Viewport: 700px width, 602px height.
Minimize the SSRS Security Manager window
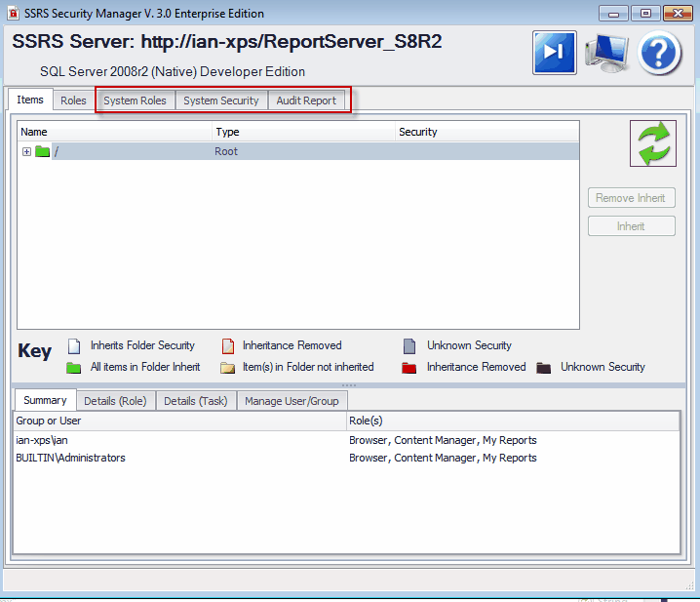[613, 14]
